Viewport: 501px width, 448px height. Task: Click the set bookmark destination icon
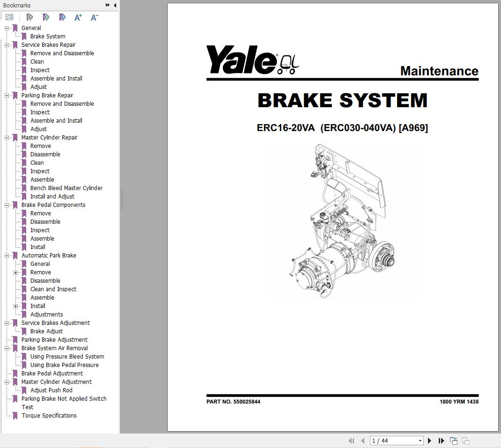click(62, 17)
